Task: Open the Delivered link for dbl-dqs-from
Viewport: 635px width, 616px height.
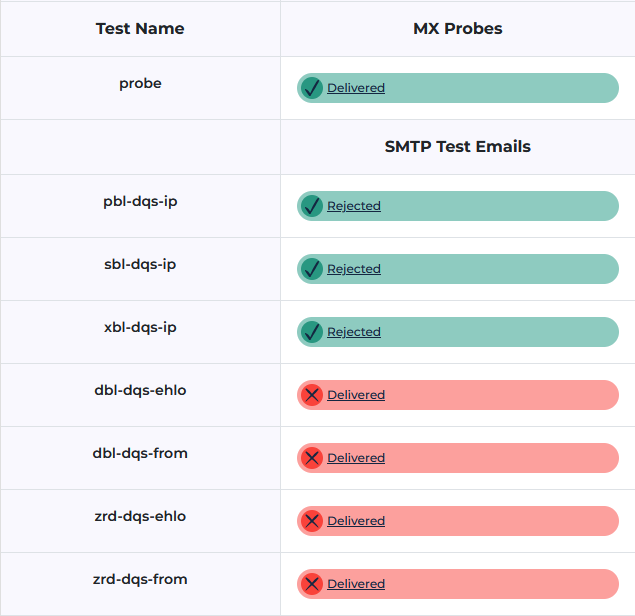Action: [356, 458]
